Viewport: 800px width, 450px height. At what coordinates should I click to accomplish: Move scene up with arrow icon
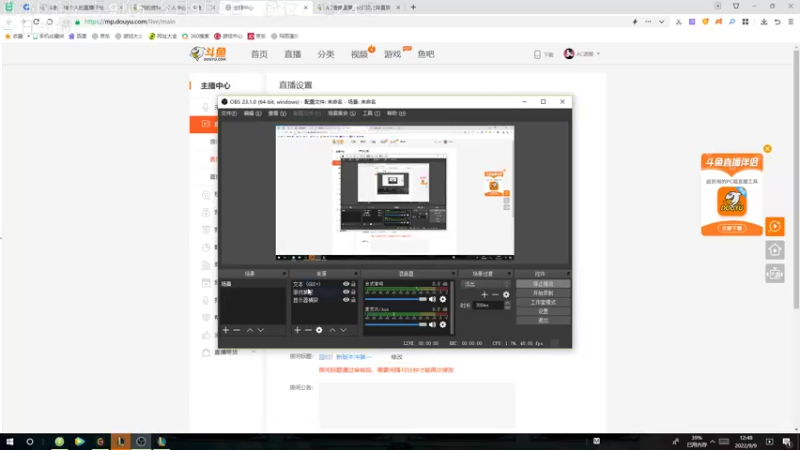click(x=250, y=330)
